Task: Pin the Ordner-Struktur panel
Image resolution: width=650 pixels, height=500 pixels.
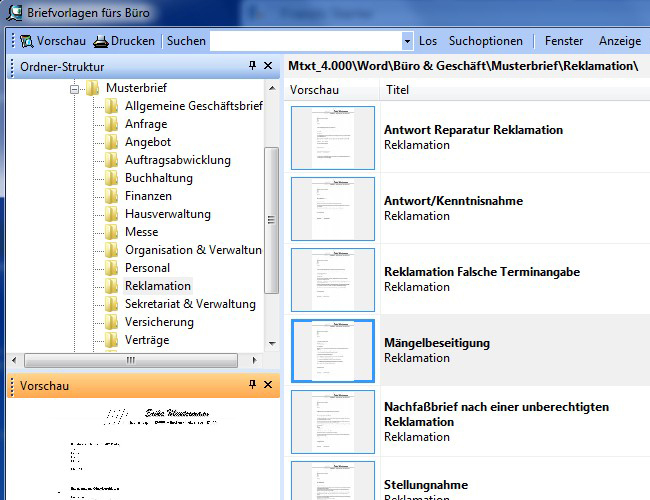Action: coord(252,66)
